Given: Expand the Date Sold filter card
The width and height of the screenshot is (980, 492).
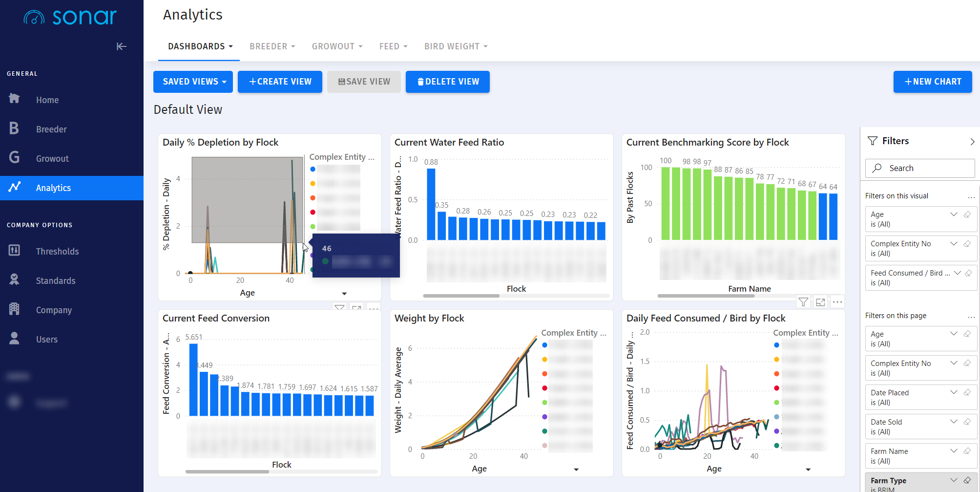Looking at the screenshot, I should [954, 422].
